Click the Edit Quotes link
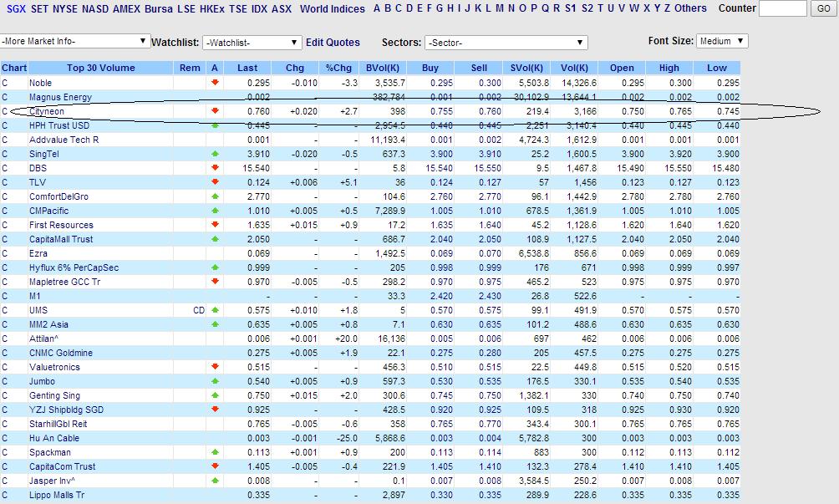This screenshot has width=839, height=504. point(333,43)
